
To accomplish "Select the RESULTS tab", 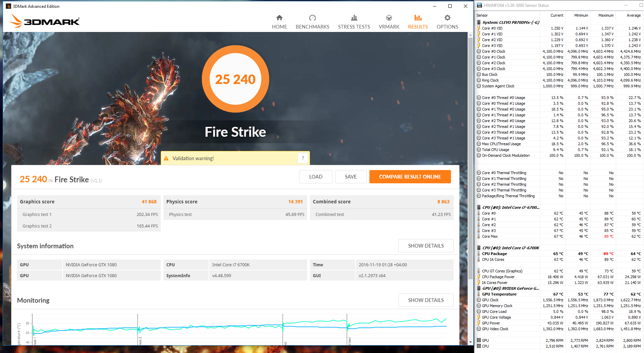I will pyautogui.click(x=418, y=22).
